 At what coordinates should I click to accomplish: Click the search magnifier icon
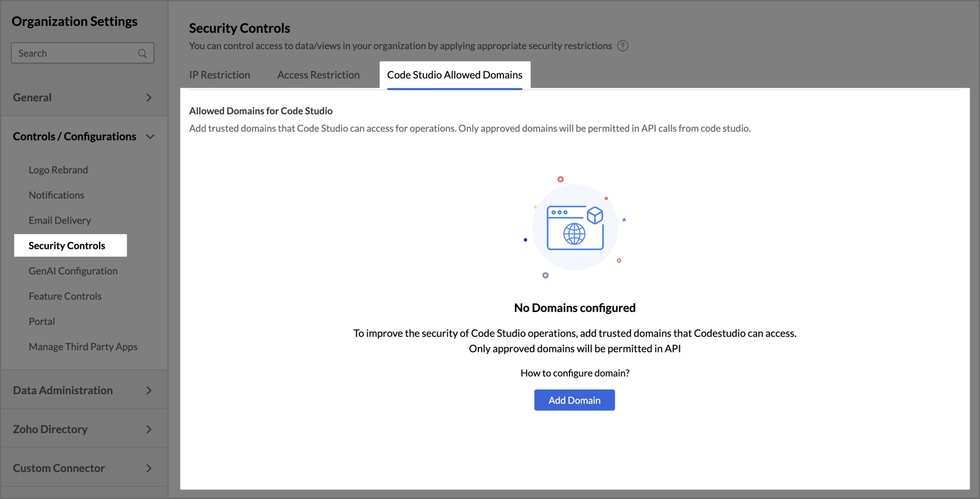[142, 53]
